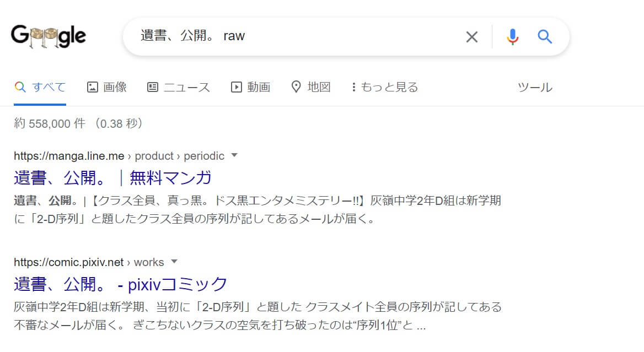Open the 地図 tab

click(311, 87)
